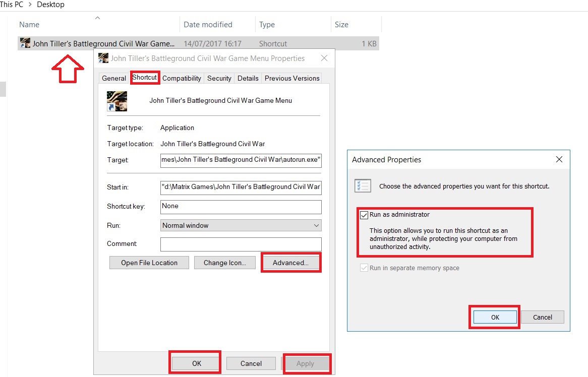Click the Advanced button
Viewport: 588px width, 377px height.
(x=290, y=263)
